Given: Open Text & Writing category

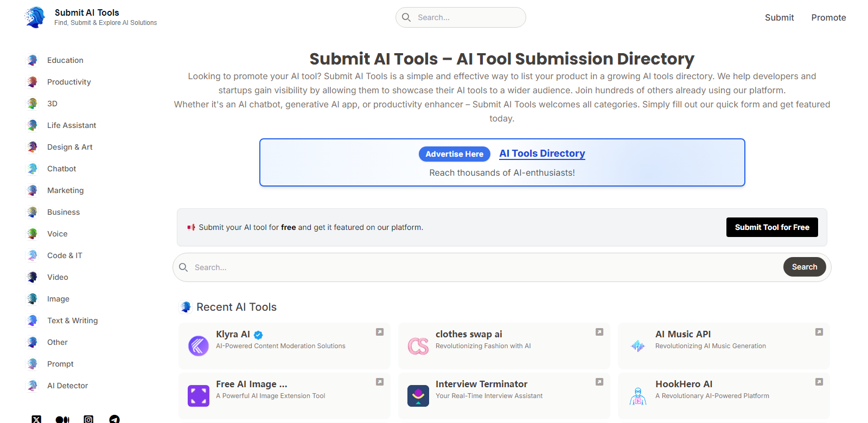Looking at the screenshot, I should [73, 321].
